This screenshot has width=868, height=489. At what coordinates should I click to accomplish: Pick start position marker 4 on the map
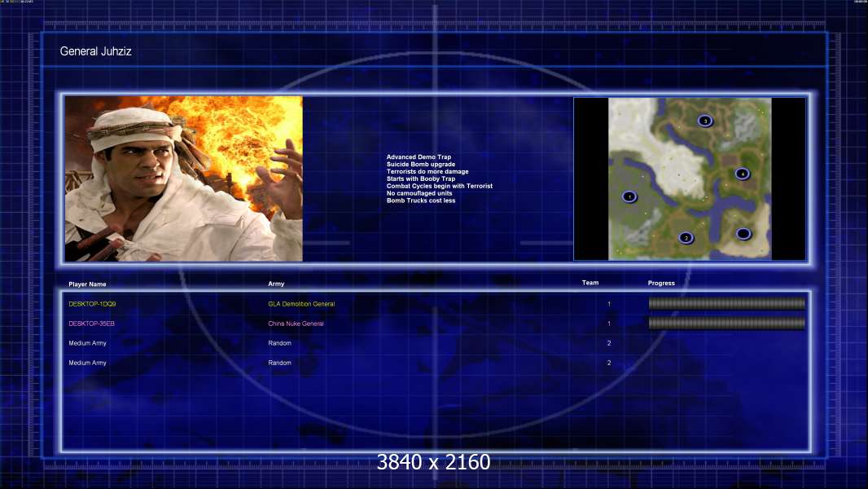coord(743,174)
